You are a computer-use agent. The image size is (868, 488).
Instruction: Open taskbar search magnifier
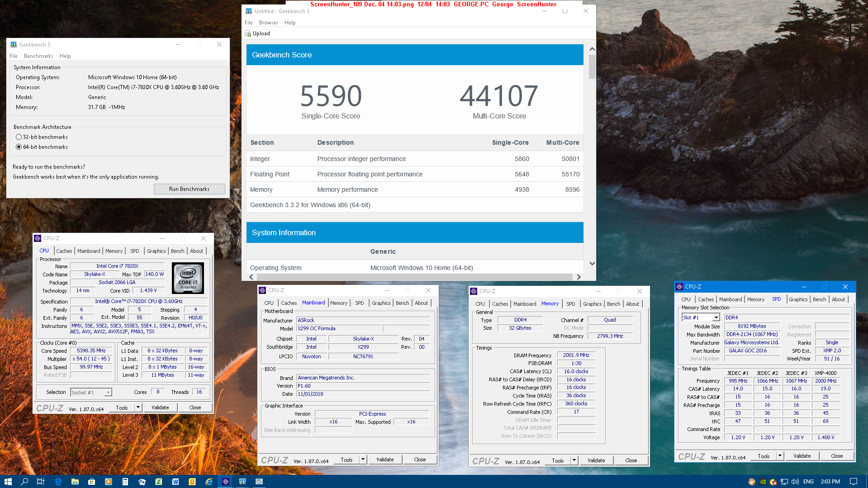tap(24, 482)
